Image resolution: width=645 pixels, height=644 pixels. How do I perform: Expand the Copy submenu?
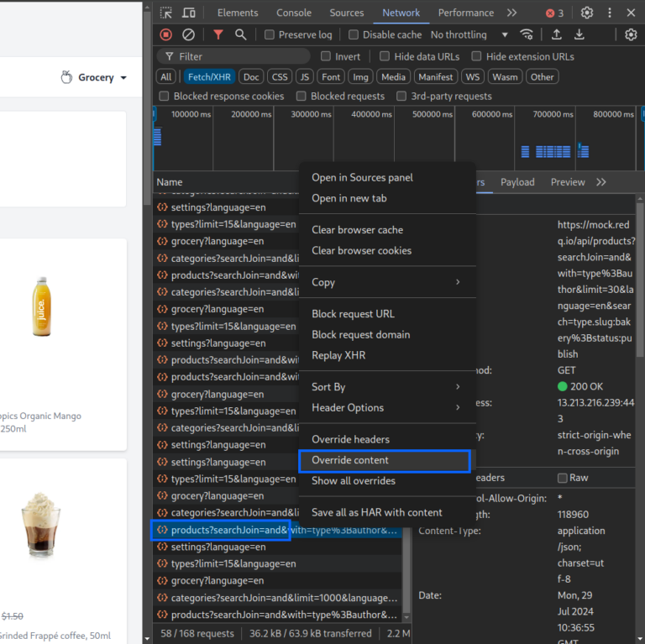pyautogui.click(x=387, y=282)
